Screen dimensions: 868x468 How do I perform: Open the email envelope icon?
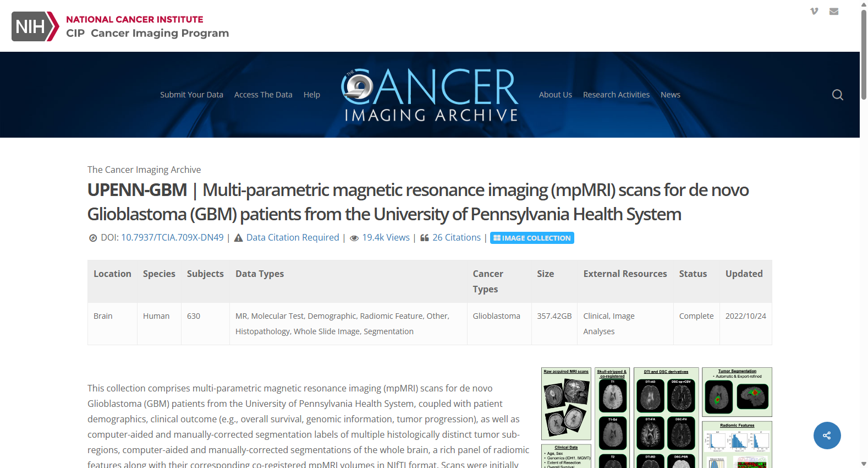[834, 11]
